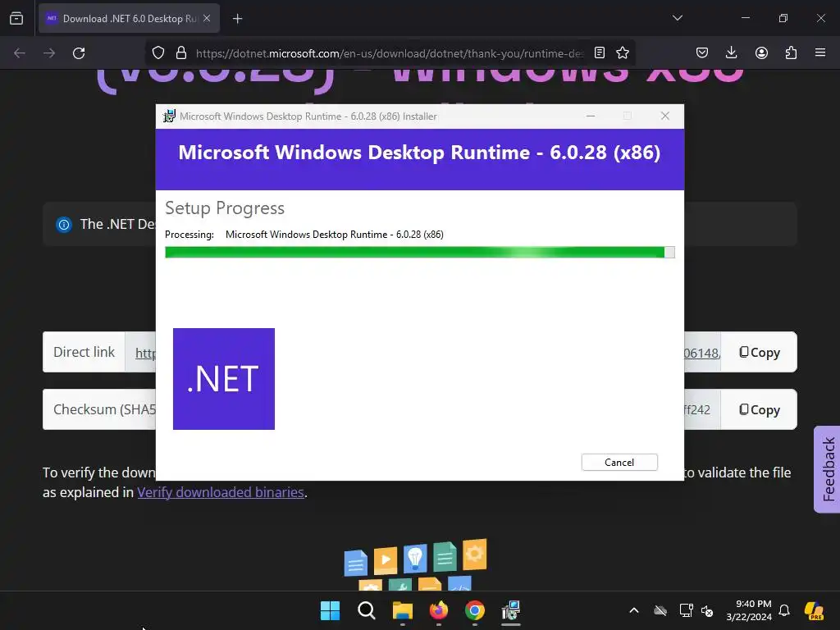Close the Desktop Runtime installer window

pos(664,116)
